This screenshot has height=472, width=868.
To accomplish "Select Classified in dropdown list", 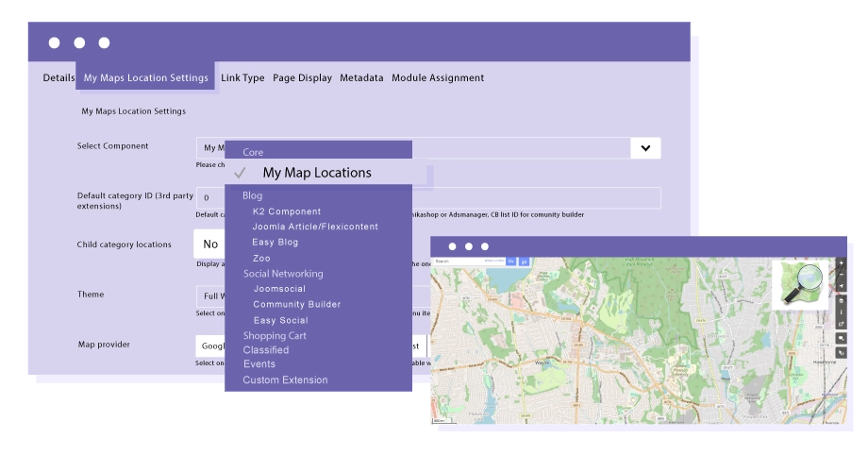I will point(266,350).
